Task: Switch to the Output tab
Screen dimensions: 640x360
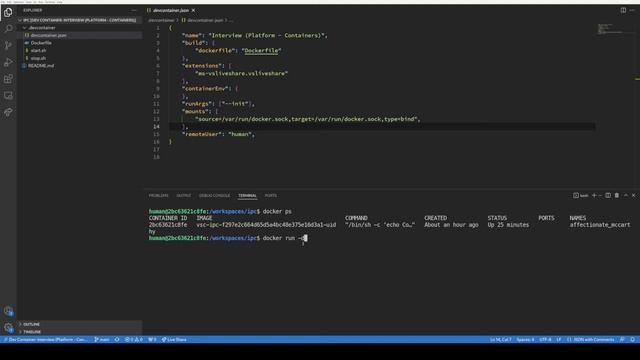Action: click(184, 196)
